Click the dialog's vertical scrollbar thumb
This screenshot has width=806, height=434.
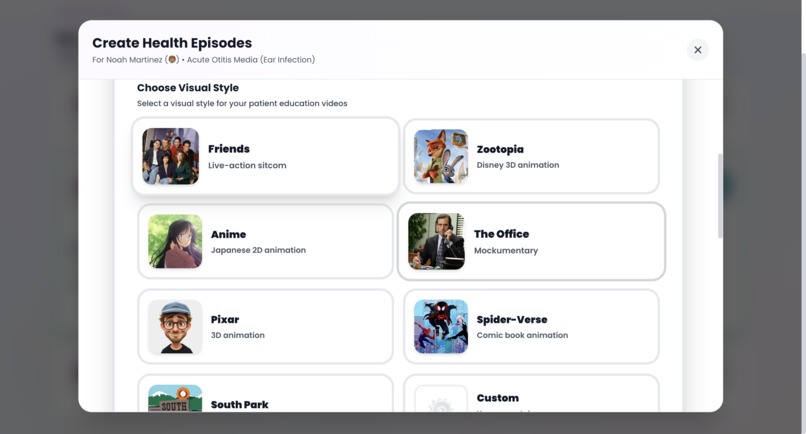[x=720, y=196]
